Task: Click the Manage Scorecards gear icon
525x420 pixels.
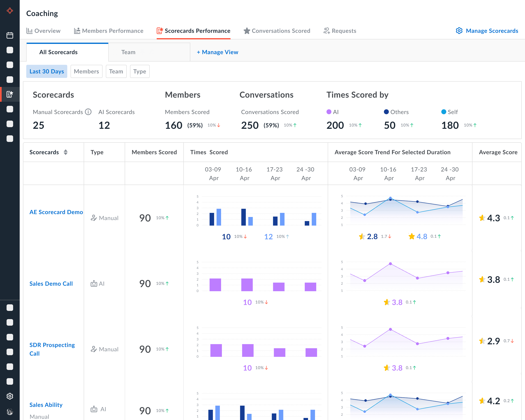Action: click(x=459, y=31)
